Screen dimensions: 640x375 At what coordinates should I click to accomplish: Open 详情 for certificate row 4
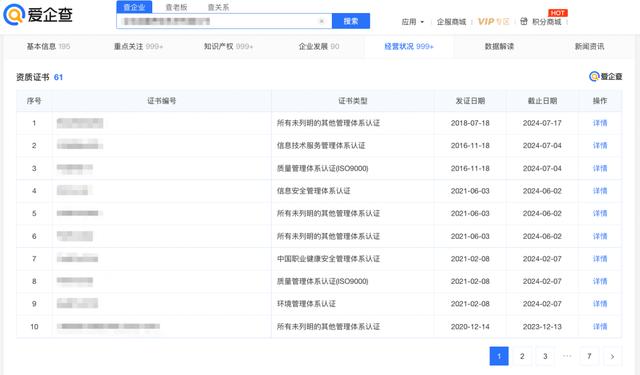click(x=600, y=191)
